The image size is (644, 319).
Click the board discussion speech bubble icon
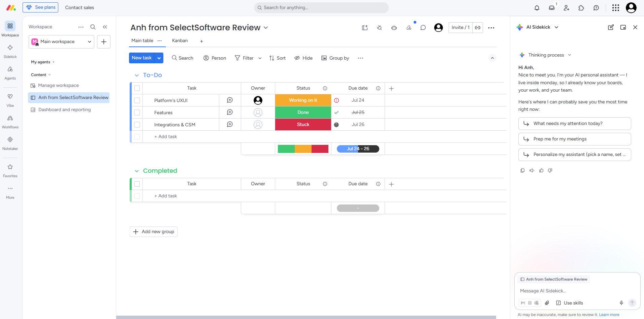point(423,28)
